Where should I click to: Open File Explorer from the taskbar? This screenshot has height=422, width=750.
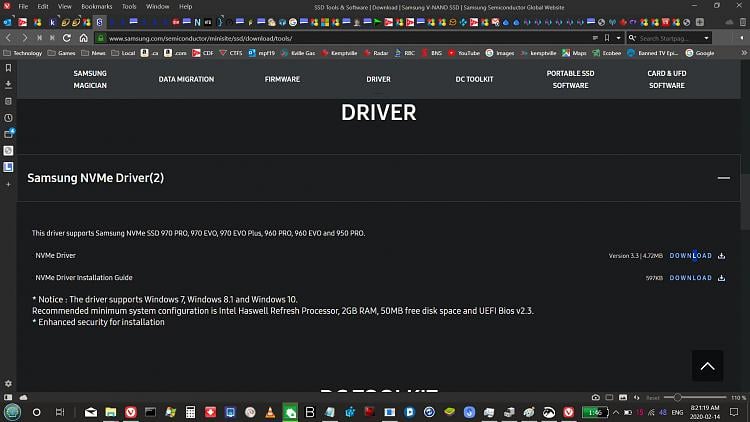coord(111,412)
